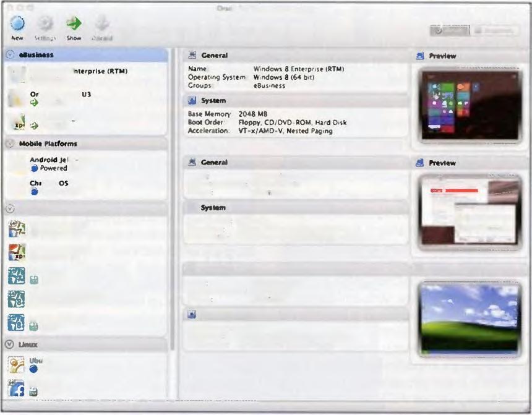Select the Chr OS VM
The width and height of the screenshot is (532, 415).
[x=86, y=187]
